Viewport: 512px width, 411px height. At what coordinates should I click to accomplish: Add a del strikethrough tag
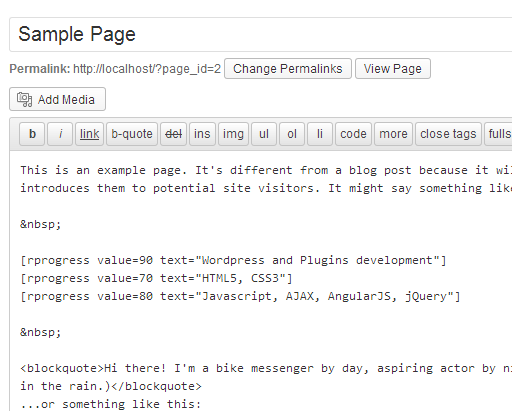coord(173,134)
